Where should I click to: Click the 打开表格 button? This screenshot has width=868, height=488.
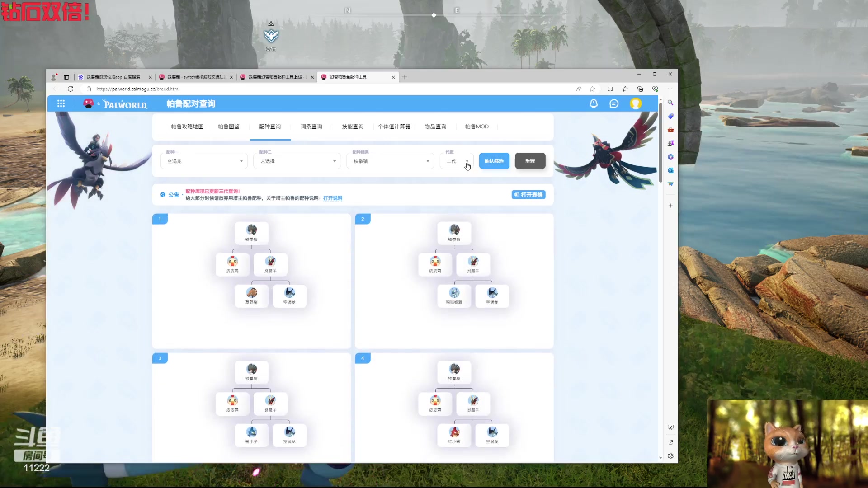point(528,195)
